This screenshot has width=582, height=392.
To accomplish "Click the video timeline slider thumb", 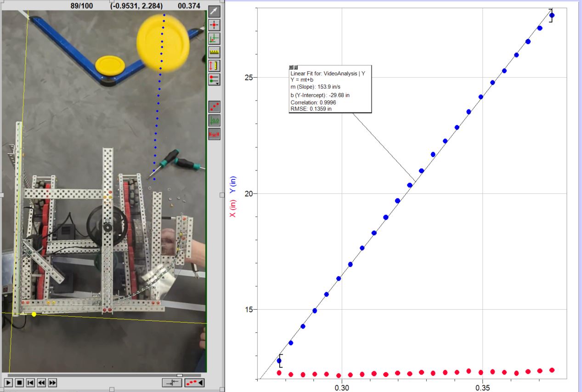I will pyautogui.click(x=180, y=375).
